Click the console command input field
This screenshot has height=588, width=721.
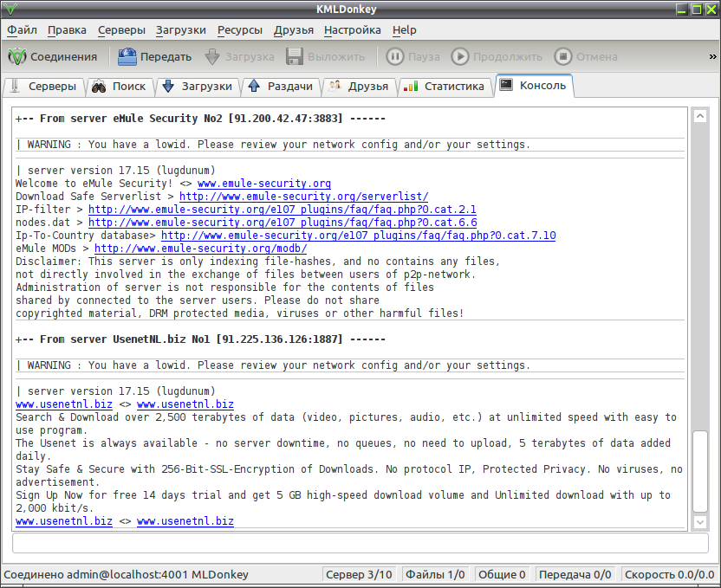[x=360, y=544]
